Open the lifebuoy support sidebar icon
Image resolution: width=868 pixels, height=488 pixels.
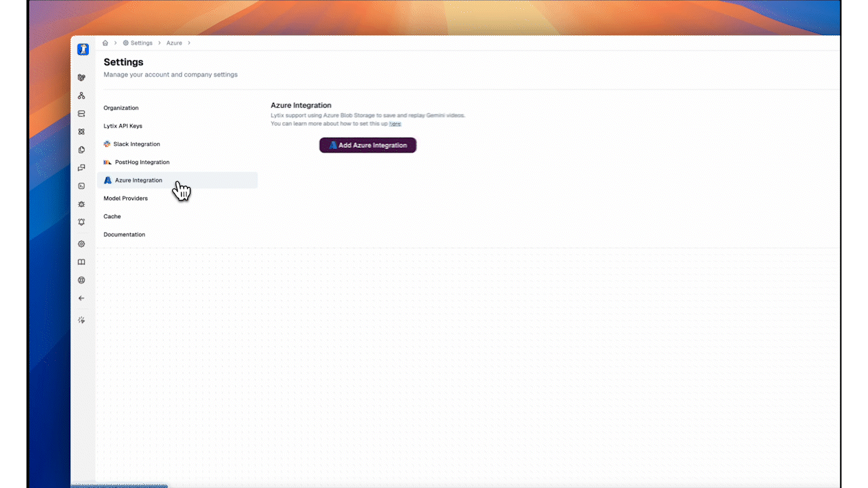(x=81, y=280)
